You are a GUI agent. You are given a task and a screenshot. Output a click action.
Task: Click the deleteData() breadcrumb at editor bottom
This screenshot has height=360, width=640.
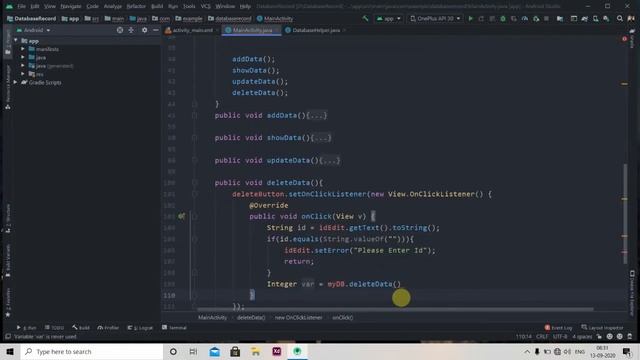(251, 318)
